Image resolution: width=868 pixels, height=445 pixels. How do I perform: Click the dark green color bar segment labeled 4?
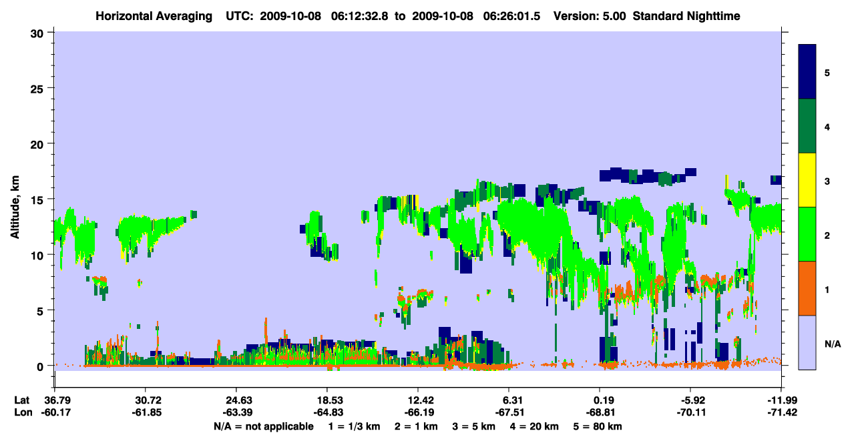click(807, 126)
